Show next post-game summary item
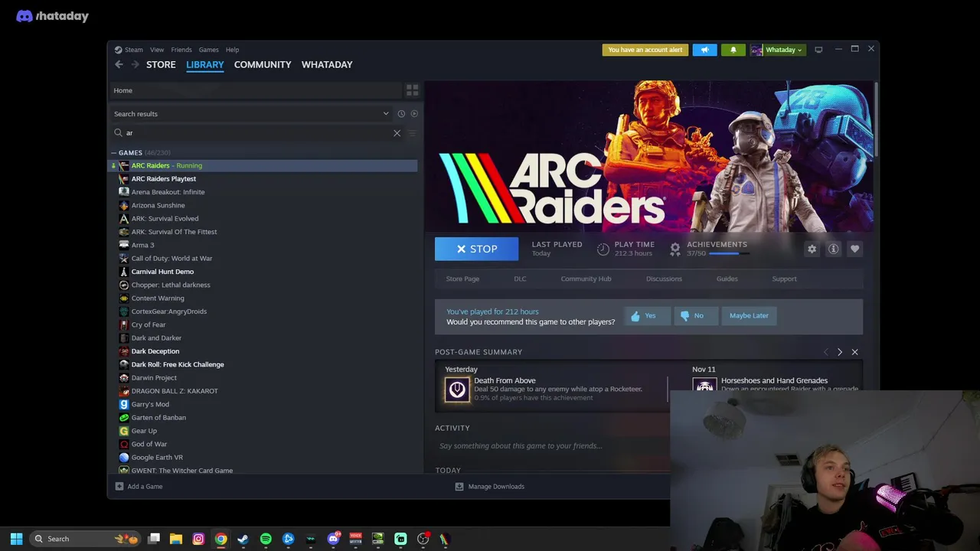This screenshot has width=980, height=551. (840, 352)
